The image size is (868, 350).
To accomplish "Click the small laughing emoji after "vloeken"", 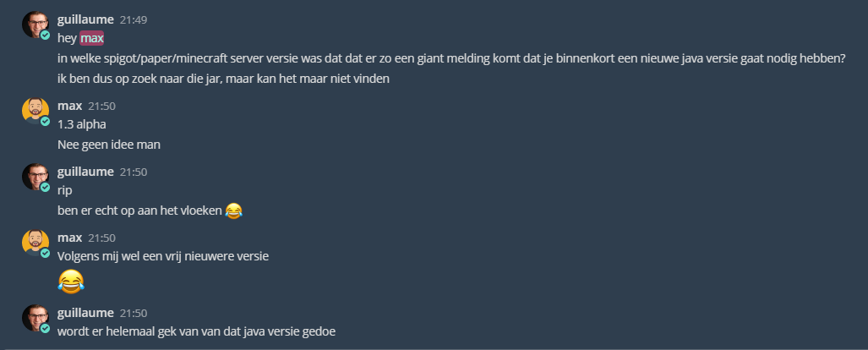I will [x=234, y=210].
